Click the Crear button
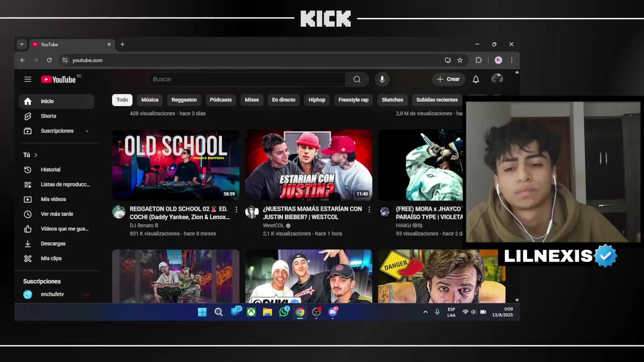 point(448,79)
